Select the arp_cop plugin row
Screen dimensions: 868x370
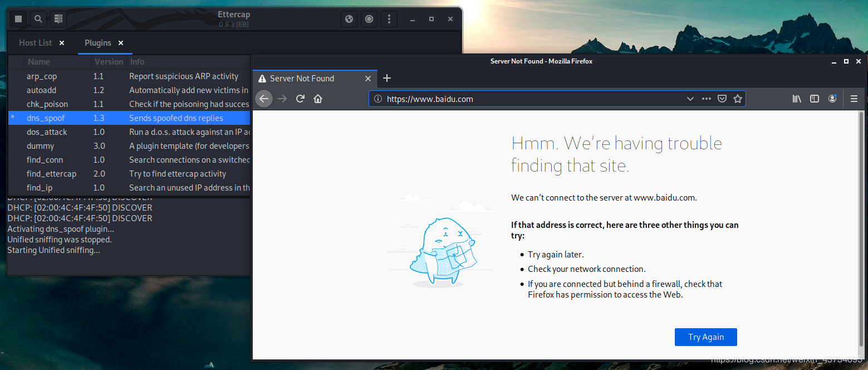point(129,76)
